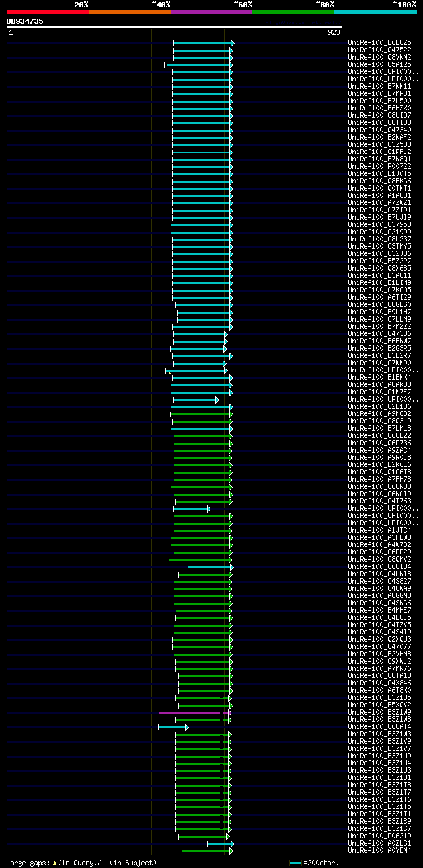This screenshot has height=868, width=423.
Task: Select hit label UniRef100_A1JTC4
Action: 381,530
